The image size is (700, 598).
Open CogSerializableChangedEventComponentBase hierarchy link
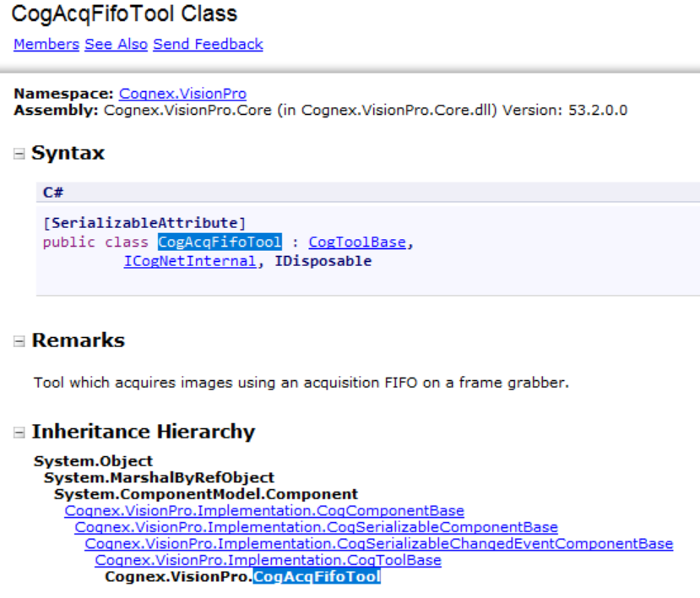pyautogui.click(x=379, y=543)
